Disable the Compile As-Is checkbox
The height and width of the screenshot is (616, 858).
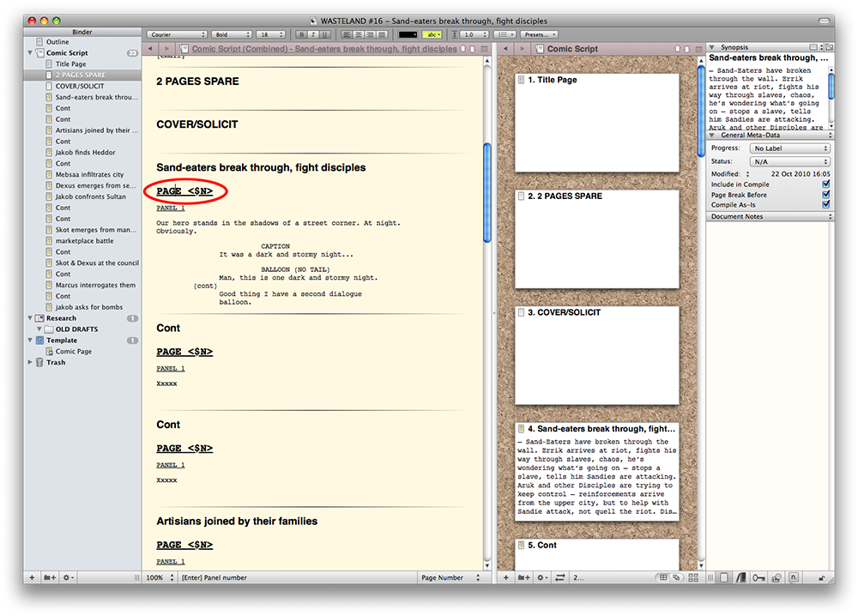(826, 205)
